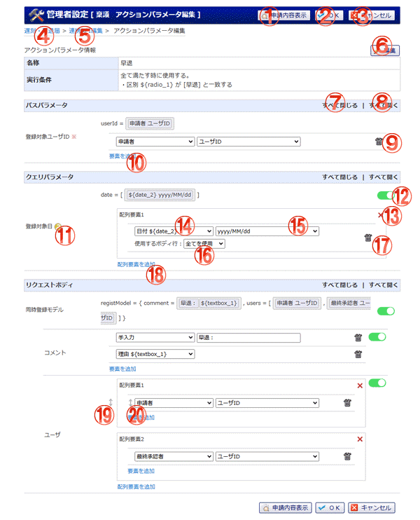Open the 日付 ${date_2} dropdown
Image resolution: width=420 pixels, height=520 pixels.
[x=174, y=231]
